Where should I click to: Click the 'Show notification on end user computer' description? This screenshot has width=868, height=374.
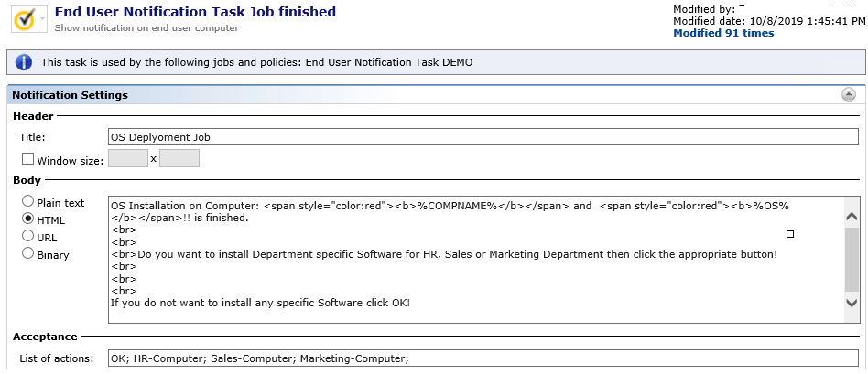[146, 28]
